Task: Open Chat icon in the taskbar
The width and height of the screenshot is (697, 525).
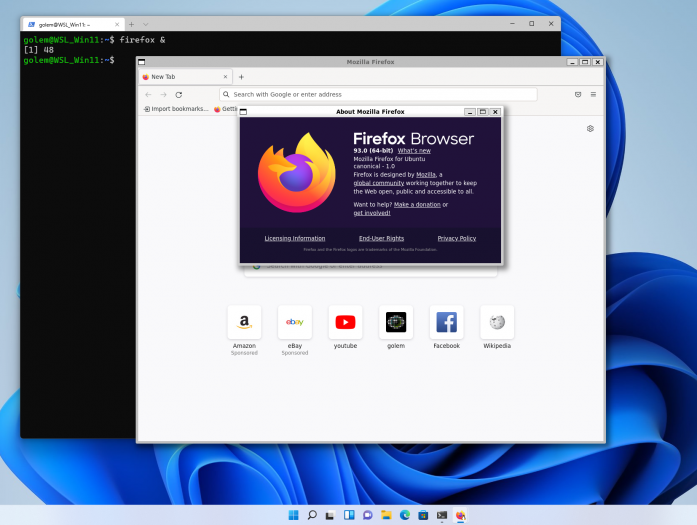Action: (368, 515)
